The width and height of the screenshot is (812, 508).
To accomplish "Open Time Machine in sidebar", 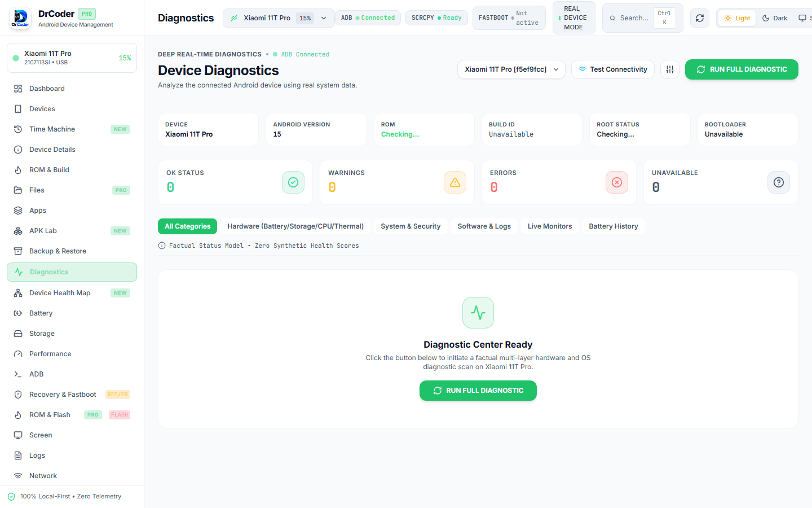I will click(72, 129).
